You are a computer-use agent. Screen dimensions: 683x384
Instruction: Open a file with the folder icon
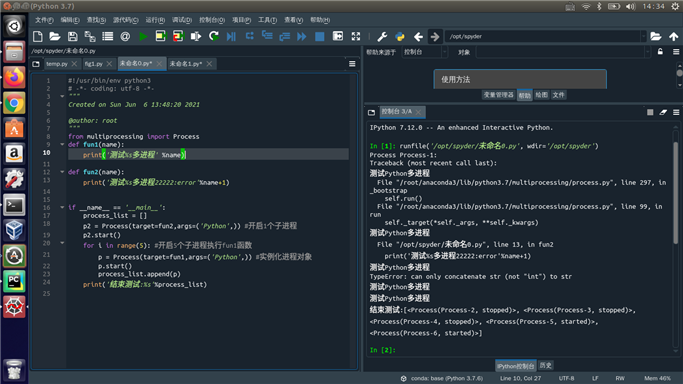coord(55,37)
